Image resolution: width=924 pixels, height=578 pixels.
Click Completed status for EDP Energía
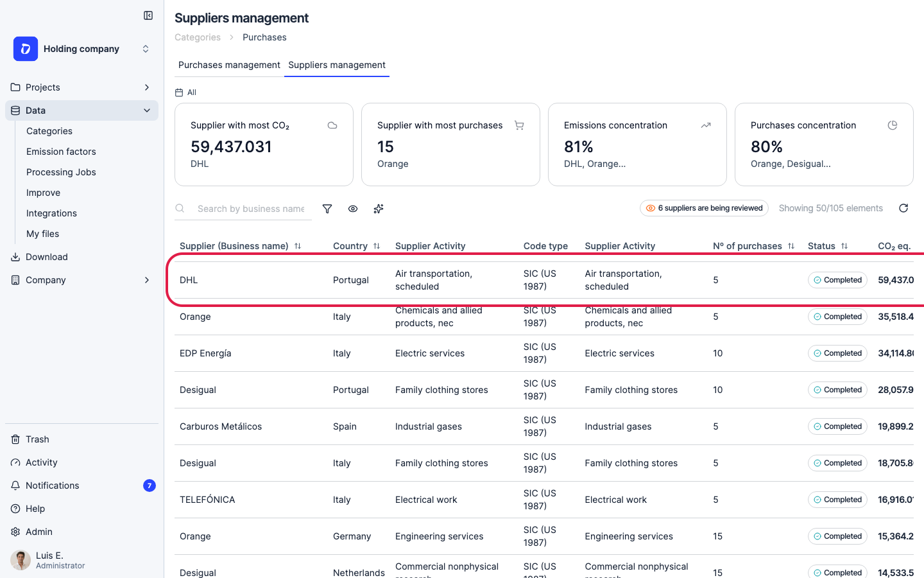coord(837,353)
